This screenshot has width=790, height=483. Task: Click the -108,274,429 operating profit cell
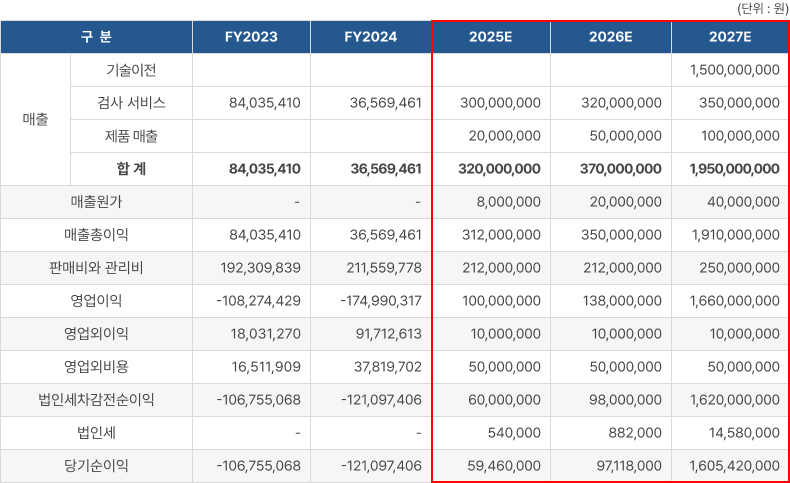(258, 301)
